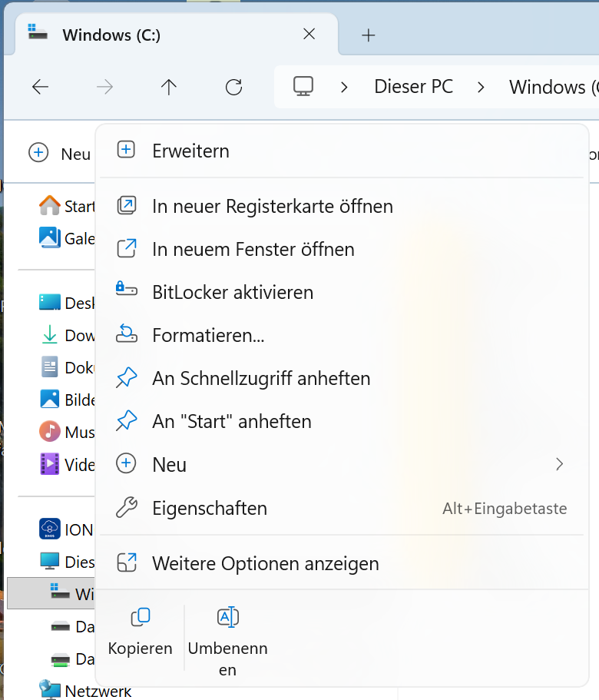Add a new tab with plus button
The image size is (599, 700).
[x=369, y=35]
